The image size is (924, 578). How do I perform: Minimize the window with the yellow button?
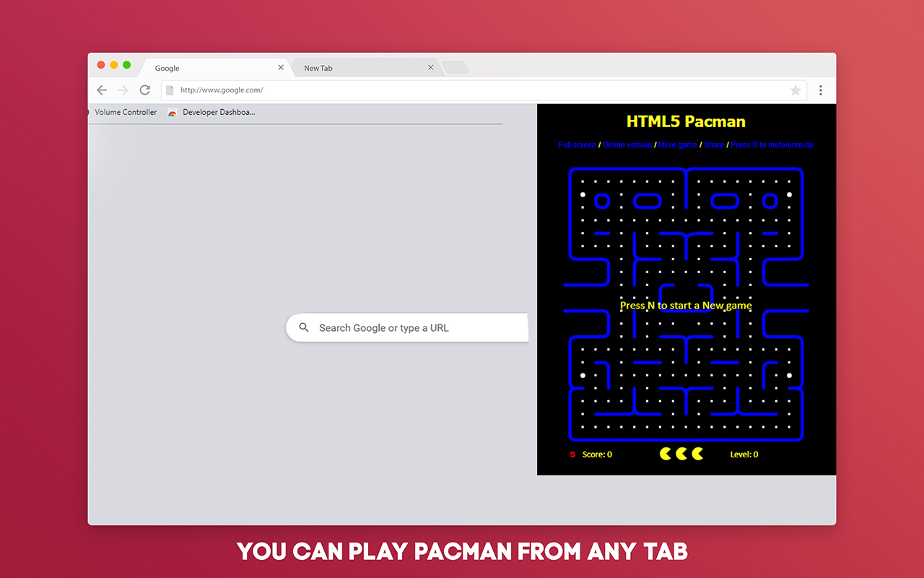point(114,65)
